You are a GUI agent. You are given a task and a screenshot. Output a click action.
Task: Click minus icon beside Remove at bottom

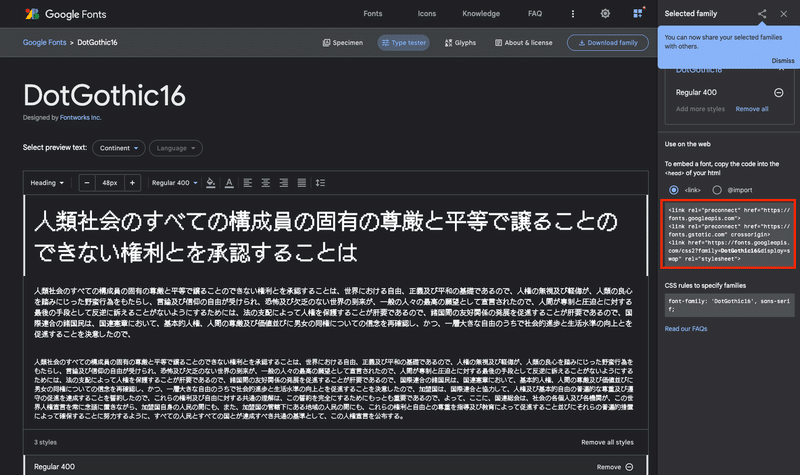(629, 467)
